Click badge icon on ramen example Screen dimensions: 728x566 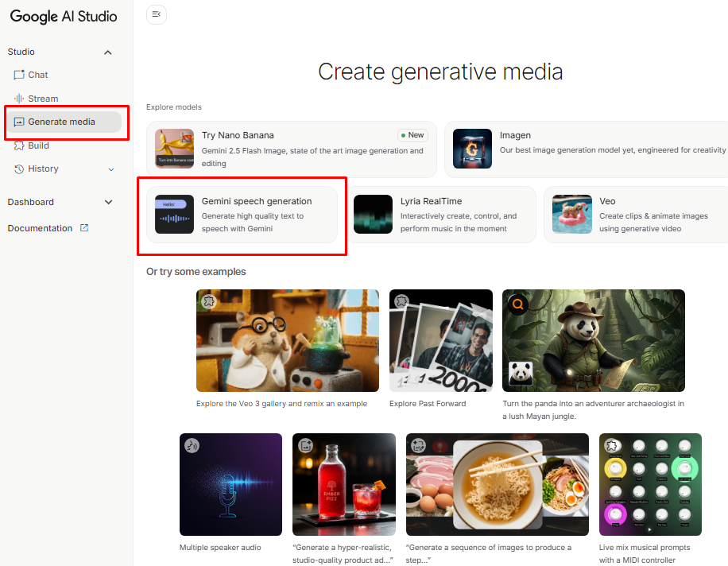418,446
